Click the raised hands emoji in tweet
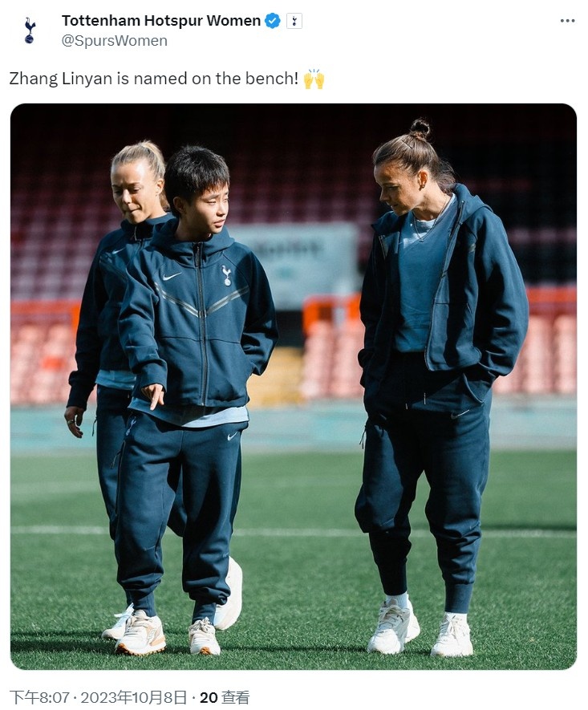 [x=314, y=79]
